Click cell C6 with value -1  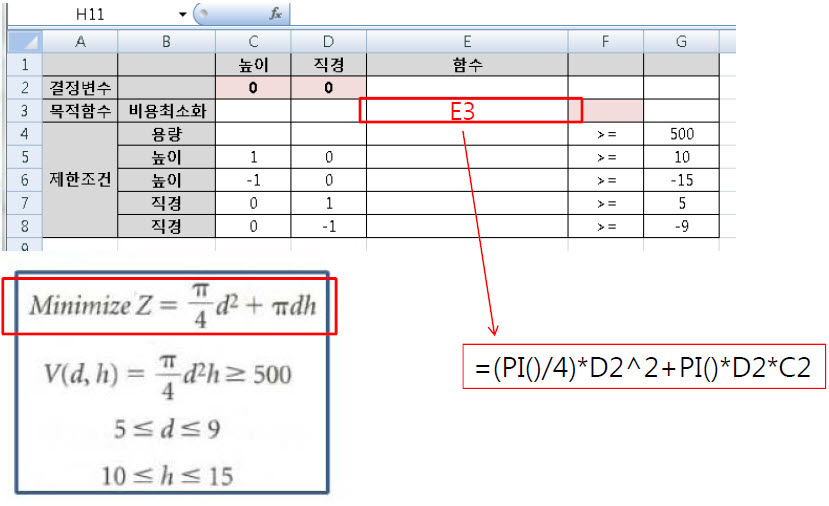point(253,180)
